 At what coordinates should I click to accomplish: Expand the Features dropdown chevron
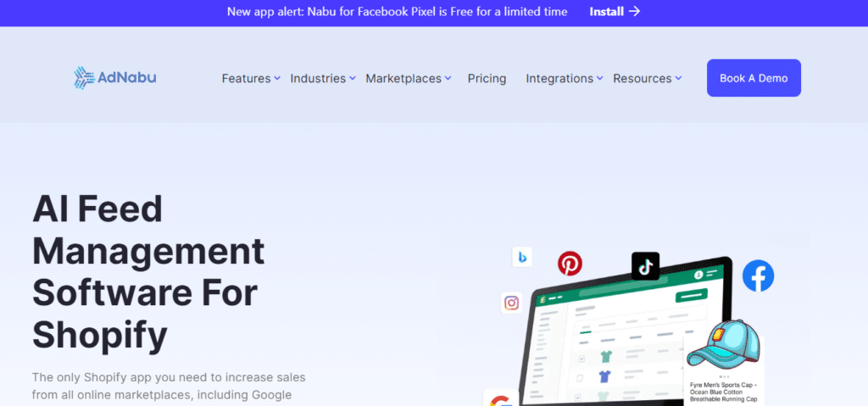click(x=277, y=79)
